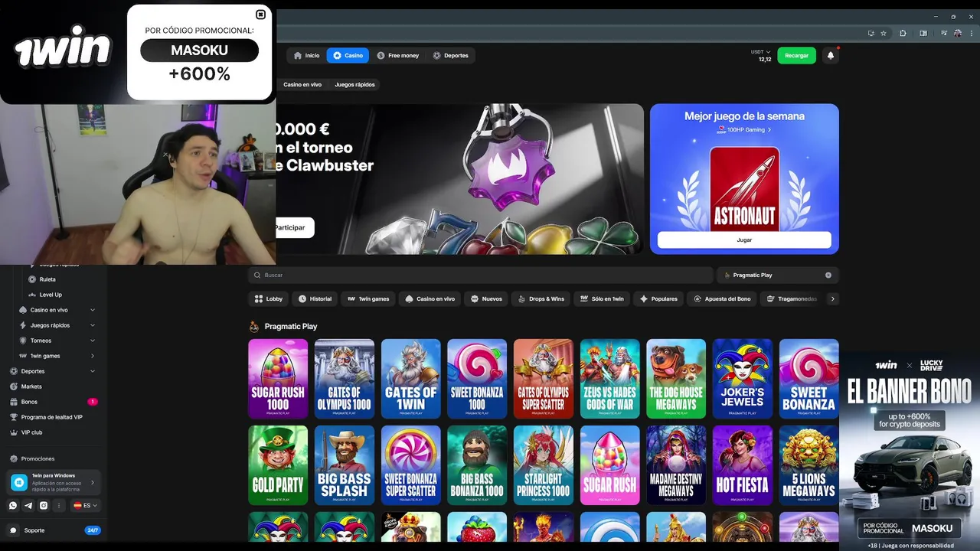Image resolution: width=980 pixels, height=551 pixels.
Task: Select the Populares category chip
Action: click(658, 298)
